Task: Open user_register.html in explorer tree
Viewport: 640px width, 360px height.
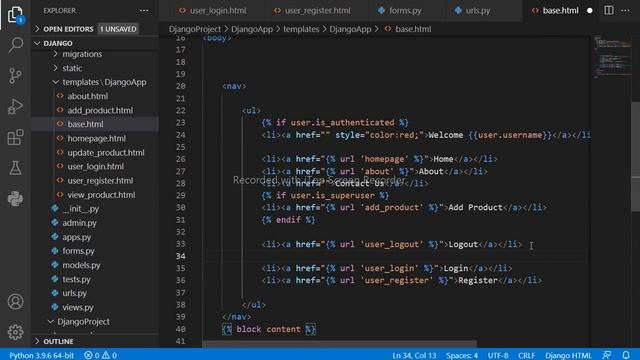Action: pos(100,181)
